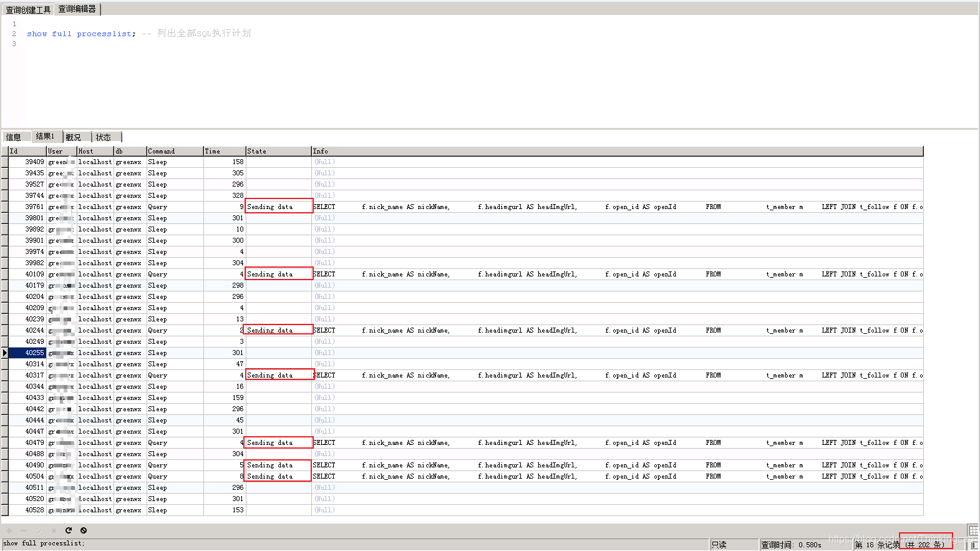
Task: Open the 查询编辑器 tab
Action: click(77, 9)
